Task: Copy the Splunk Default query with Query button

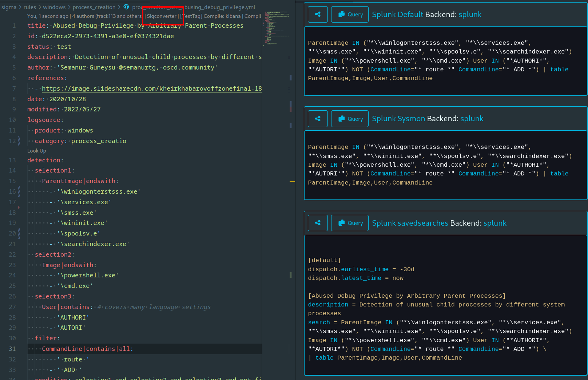Action: click(x=350, y=14)
